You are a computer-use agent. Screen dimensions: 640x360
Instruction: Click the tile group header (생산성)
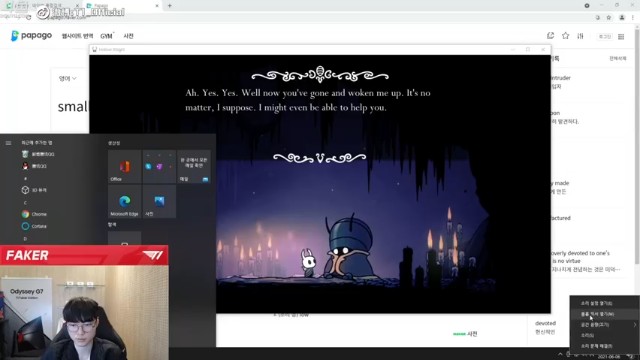pos(114,143)
